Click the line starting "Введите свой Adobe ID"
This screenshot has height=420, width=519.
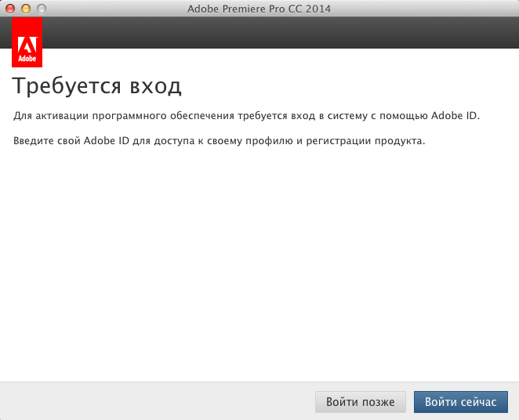pyautogui.click(x=219, y=141)
